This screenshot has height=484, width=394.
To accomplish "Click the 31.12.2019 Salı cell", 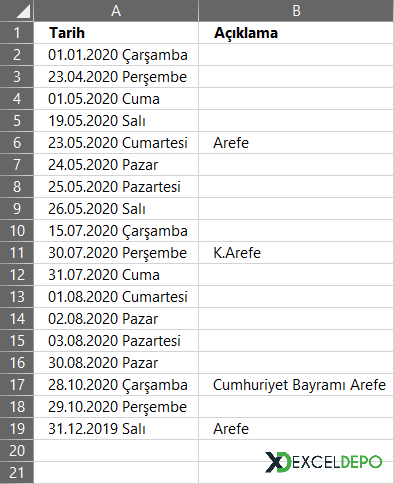I will click(116, 429).
